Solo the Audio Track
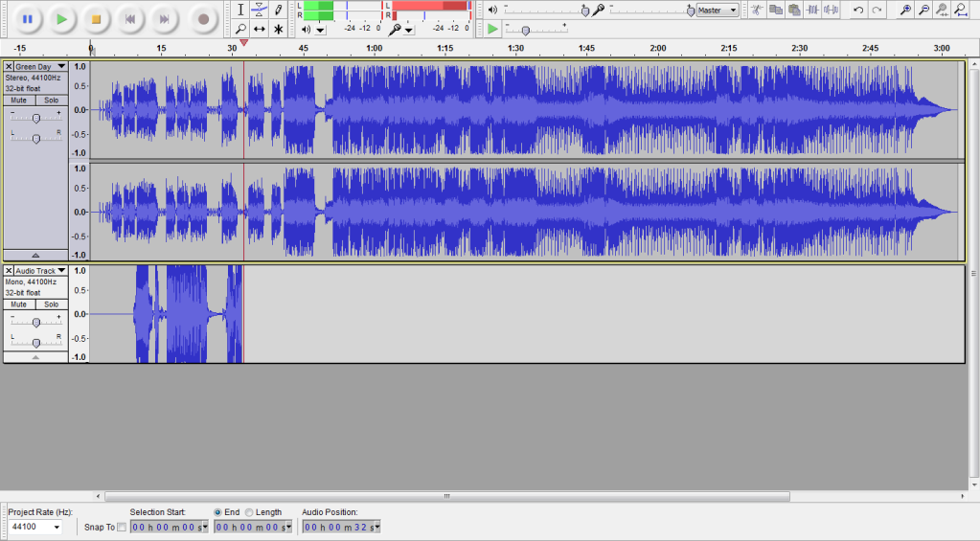This screenshot has width=980, height=541. click(x=51, y=304)
